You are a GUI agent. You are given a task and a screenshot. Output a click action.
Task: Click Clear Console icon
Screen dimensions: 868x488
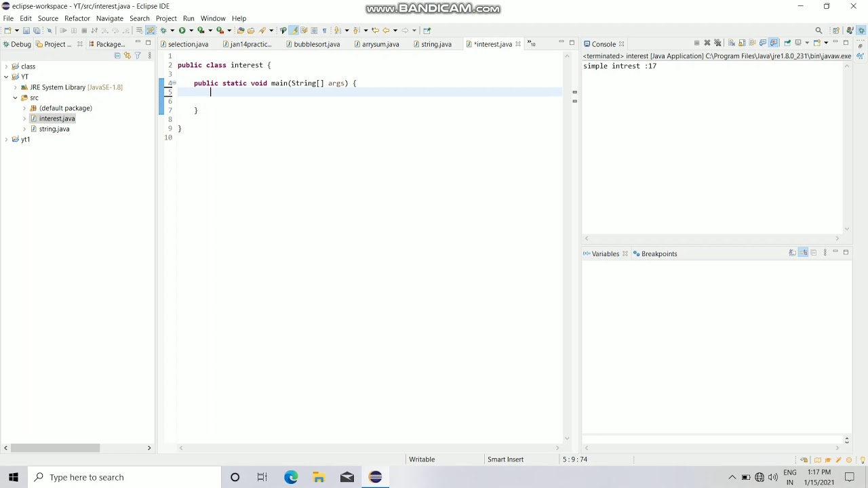(x=732, y=43)
